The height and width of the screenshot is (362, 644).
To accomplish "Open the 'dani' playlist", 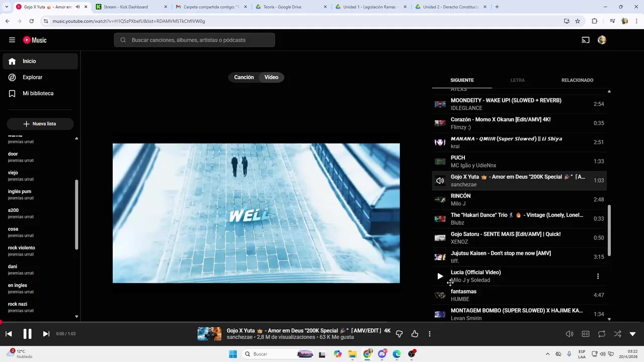I will tap(39, 269).
